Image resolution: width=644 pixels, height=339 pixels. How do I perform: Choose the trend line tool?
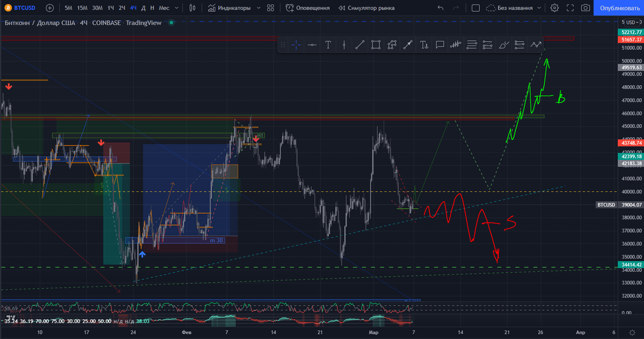(360, 45)
